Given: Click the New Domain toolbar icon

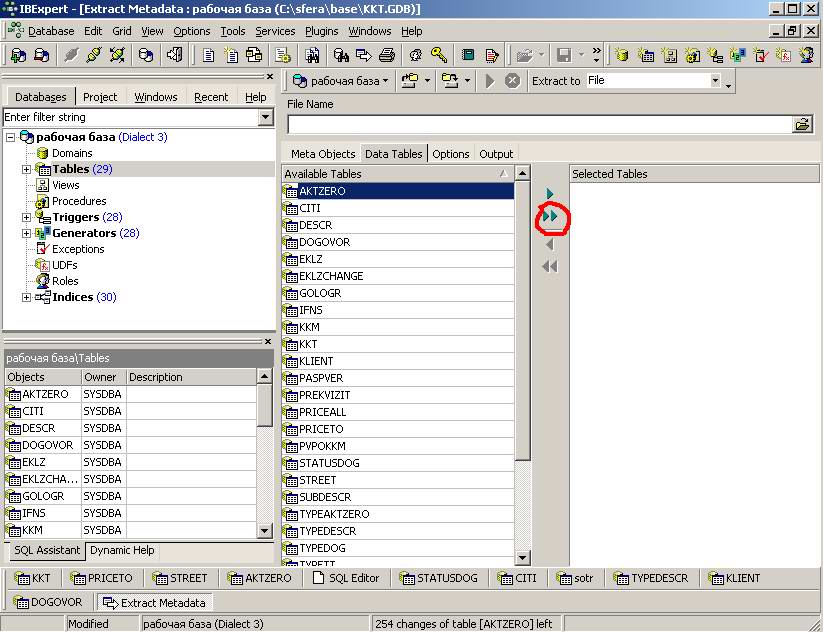Looking at the screenshot, I should point(622,55).
